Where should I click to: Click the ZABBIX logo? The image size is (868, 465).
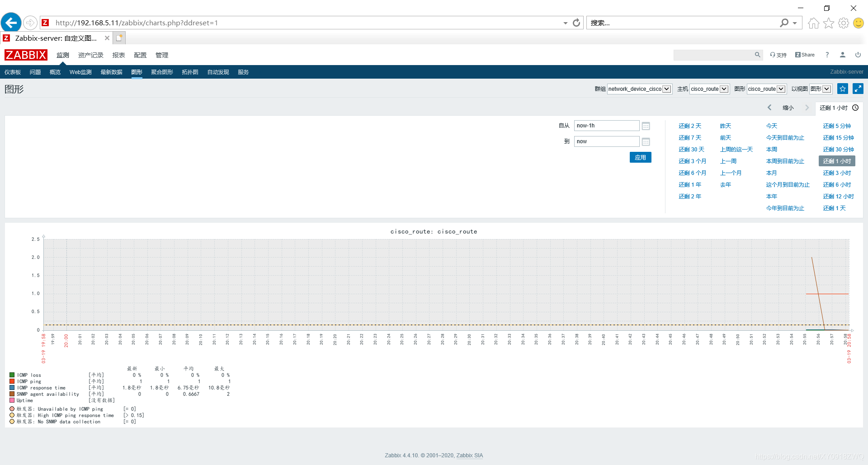pos(26,55)
